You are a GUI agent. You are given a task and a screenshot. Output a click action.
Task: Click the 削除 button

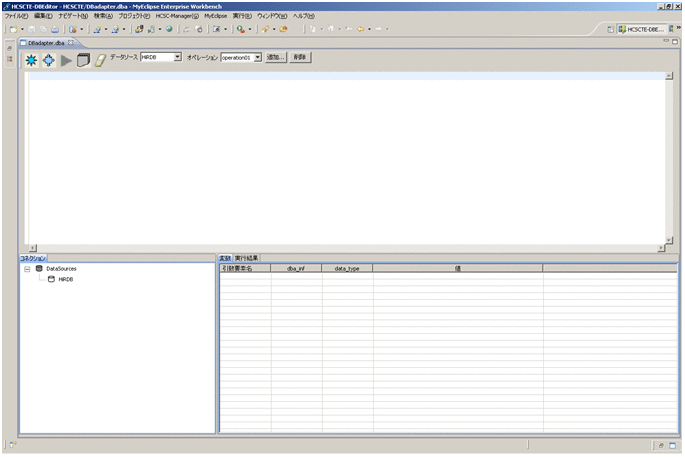pos(300,58)
